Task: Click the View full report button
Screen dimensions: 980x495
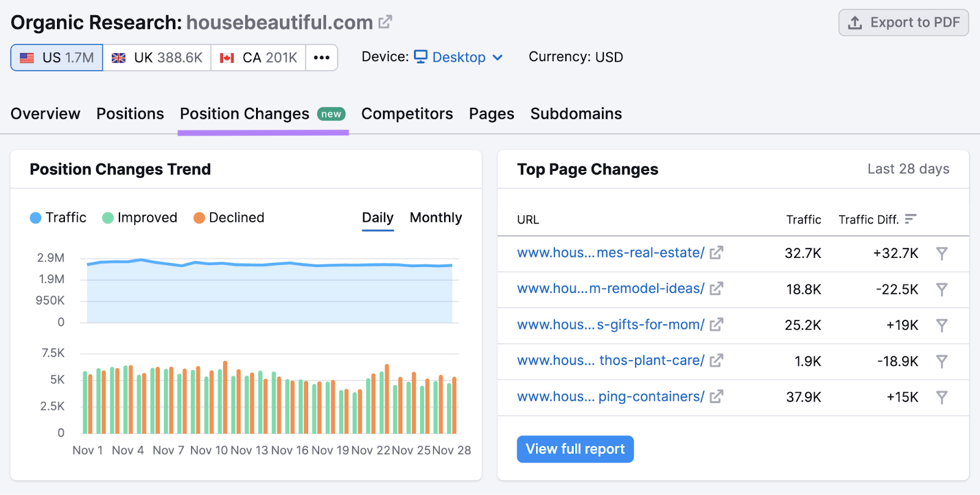Action: 575,449
